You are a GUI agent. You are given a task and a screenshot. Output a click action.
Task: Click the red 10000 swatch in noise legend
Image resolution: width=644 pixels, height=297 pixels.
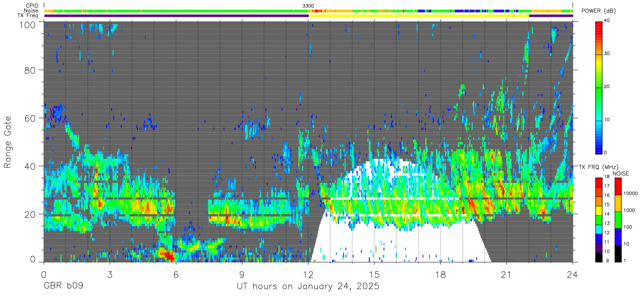pyautogui.click(x=617, y=186)
